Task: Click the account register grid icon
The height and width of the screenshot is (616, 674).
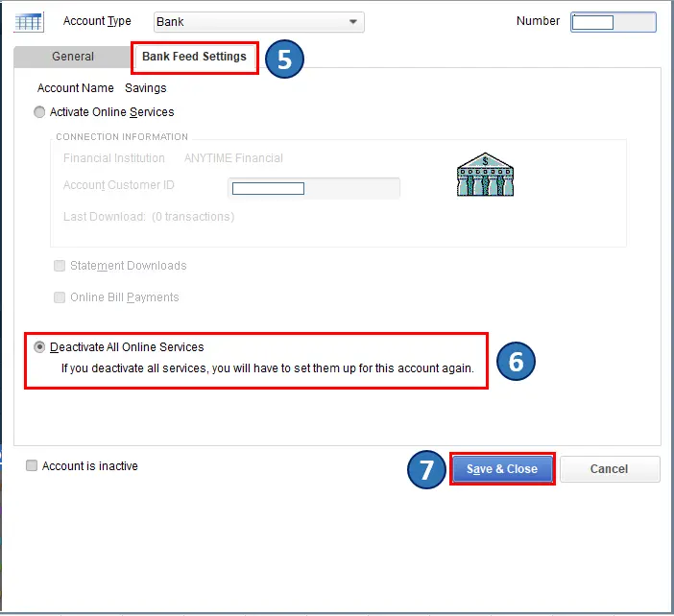Action: (29, 21)
